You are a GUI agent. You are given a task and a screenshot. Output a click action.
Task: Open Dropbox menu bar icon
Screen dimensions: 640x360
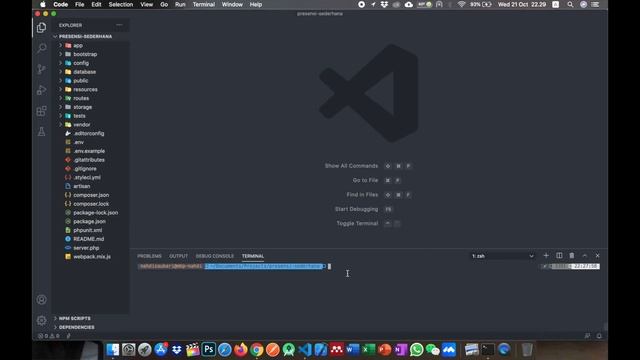click(384, 4)
